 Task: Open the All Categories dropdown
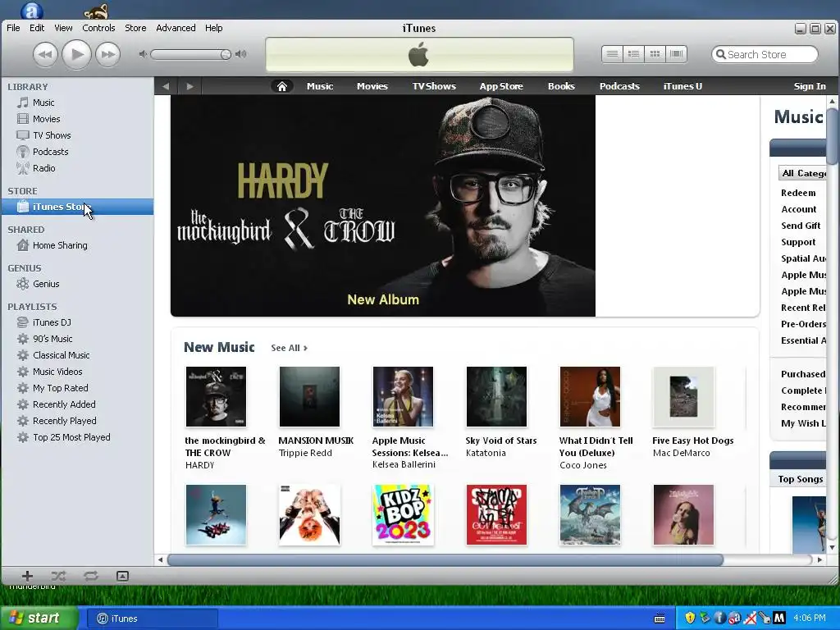802,173
